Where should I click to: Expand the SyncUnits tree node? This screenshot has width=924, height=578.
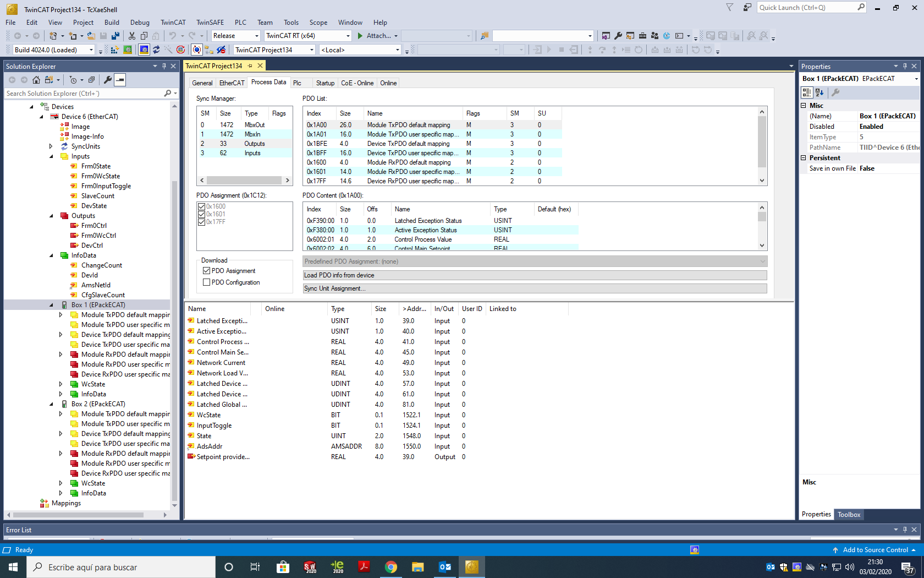[x=51, y=146]
